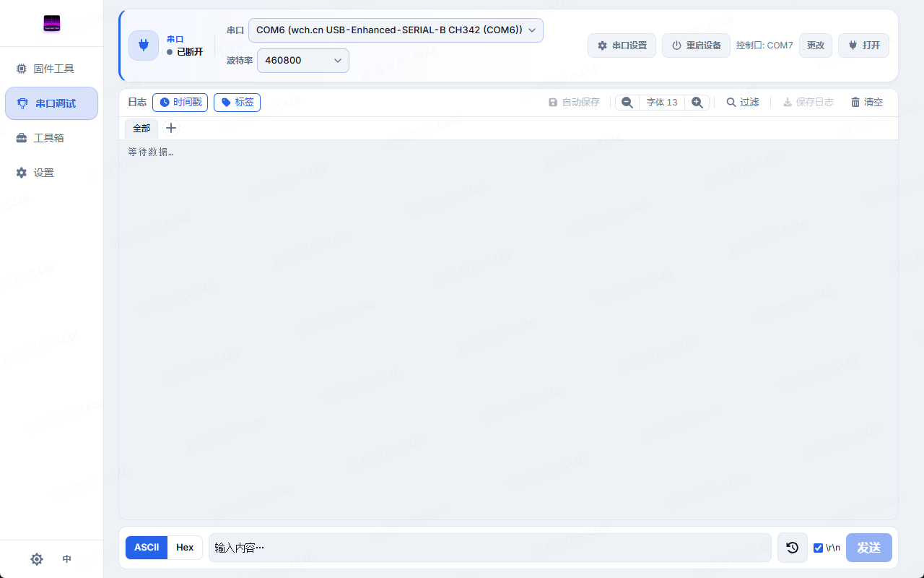Open send history with clock icon
Screen dimensions: 924x578
coord(793,548)
